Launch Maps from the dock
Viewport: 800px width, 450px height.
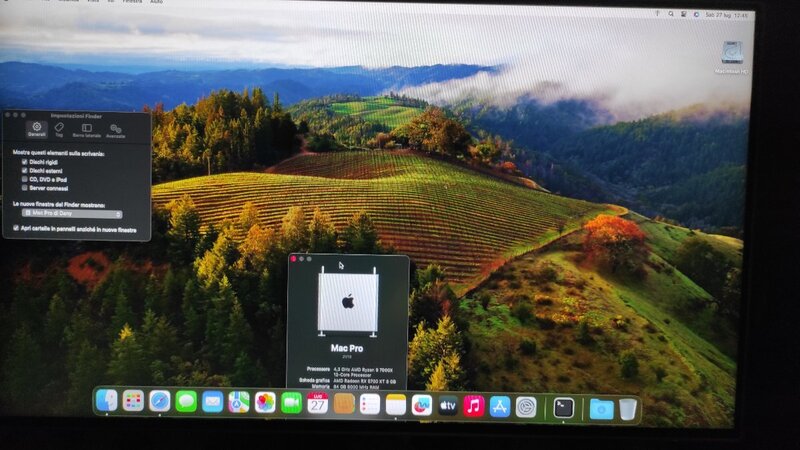click(238, 404)
